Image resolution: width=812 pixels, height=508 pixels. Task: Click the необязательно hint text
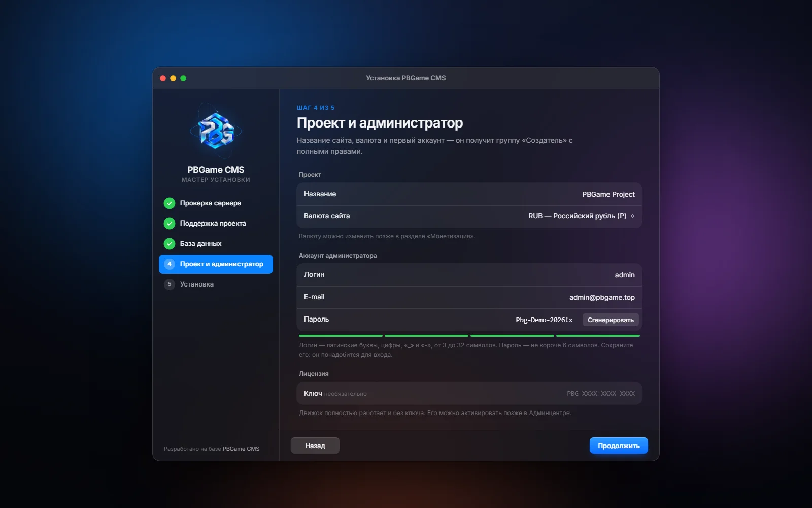tap(345, 394)
